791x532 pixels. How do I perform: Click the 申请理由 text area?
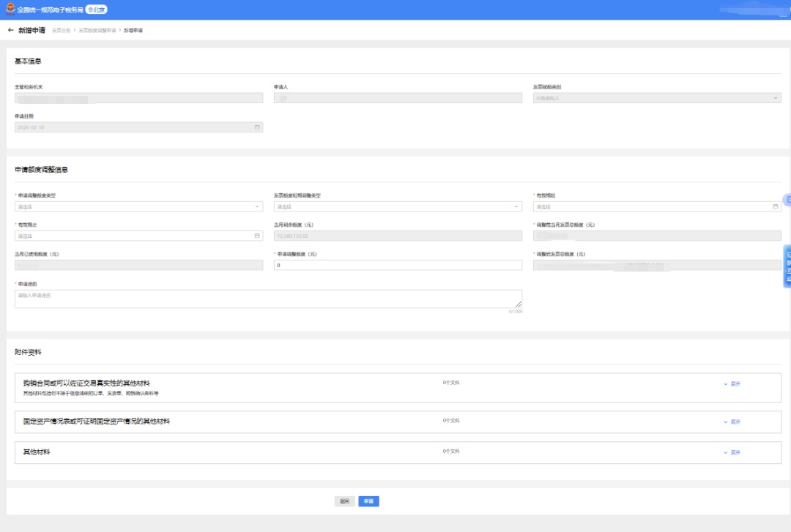(x=268, y=299)
